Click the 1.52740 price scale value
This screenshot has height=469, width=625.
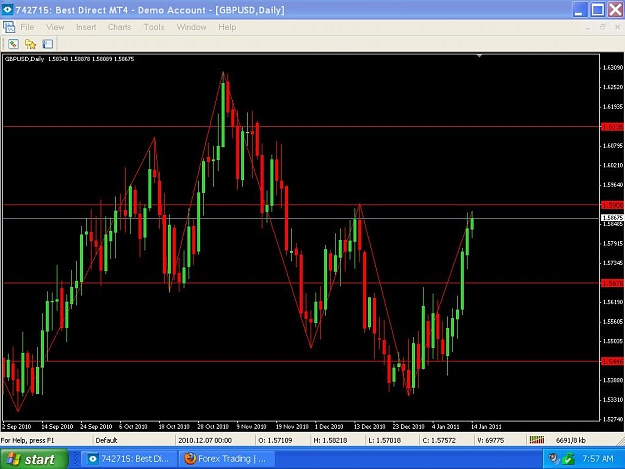coord(612,419)
